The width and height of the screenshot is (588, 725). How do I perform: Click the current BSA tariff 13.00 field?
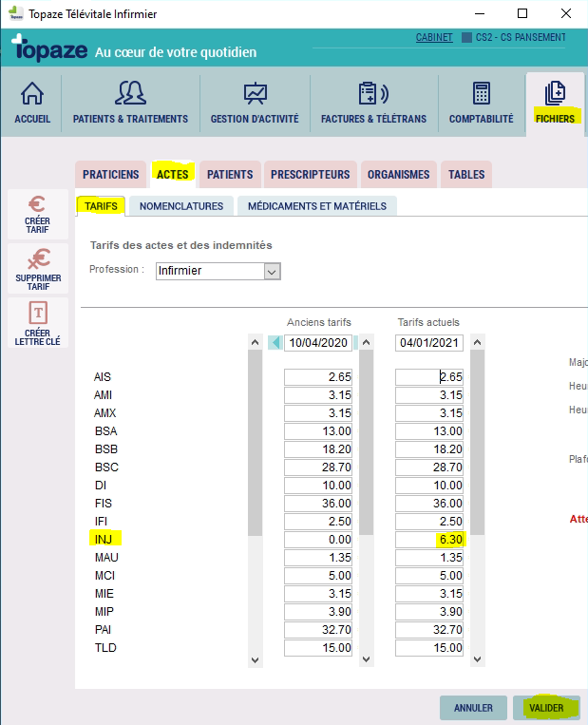point(429,431)
